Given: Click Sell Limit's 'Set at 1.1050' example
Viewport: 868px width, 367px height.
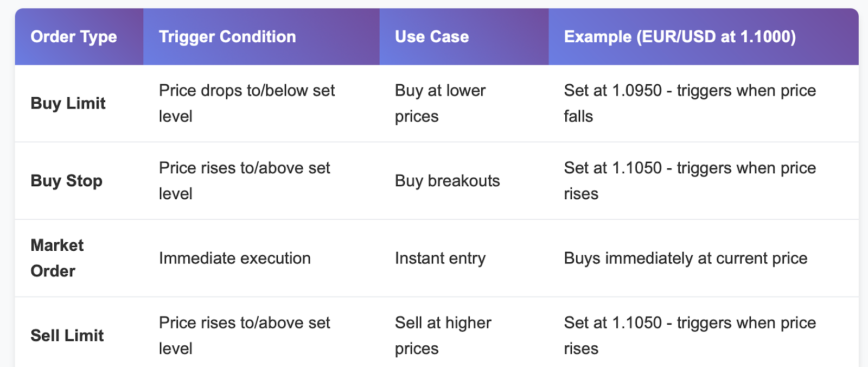Looking at the screenshot, I should coord(690,336).
